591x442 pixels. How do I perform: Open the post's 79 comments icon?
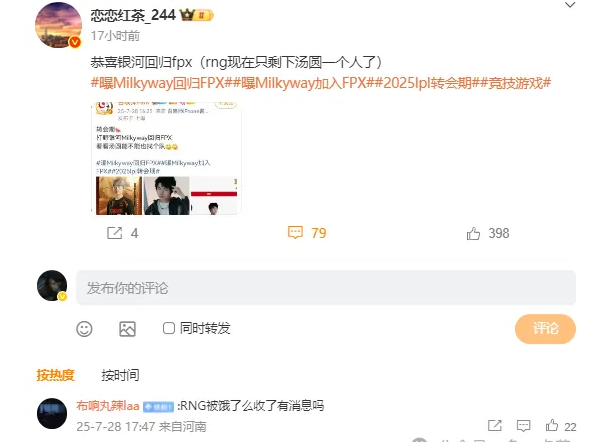(x=295, y=232)
